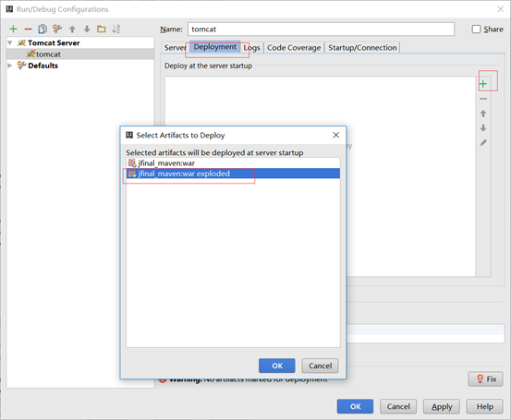Confirm artifact selection with OK
This screenshot has width=511, height=420.
coord(277,366)
